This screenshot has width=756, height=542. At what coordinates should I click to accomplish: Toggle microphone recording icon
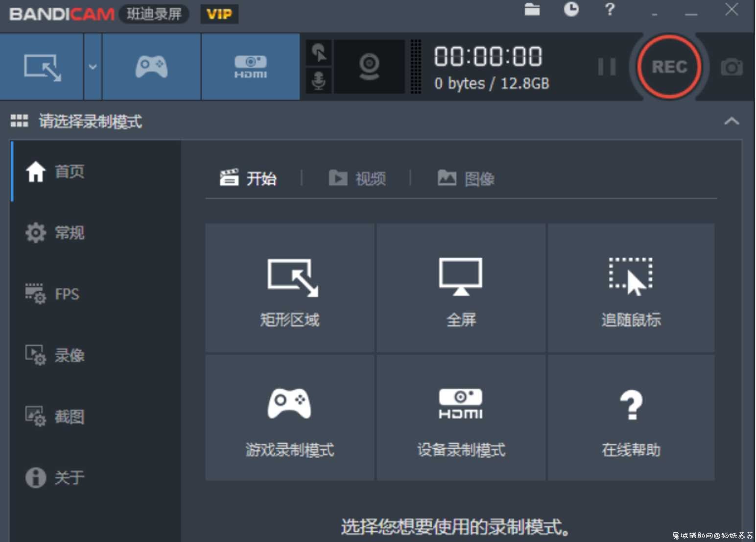pyautogui.click(x=319, y=81)
